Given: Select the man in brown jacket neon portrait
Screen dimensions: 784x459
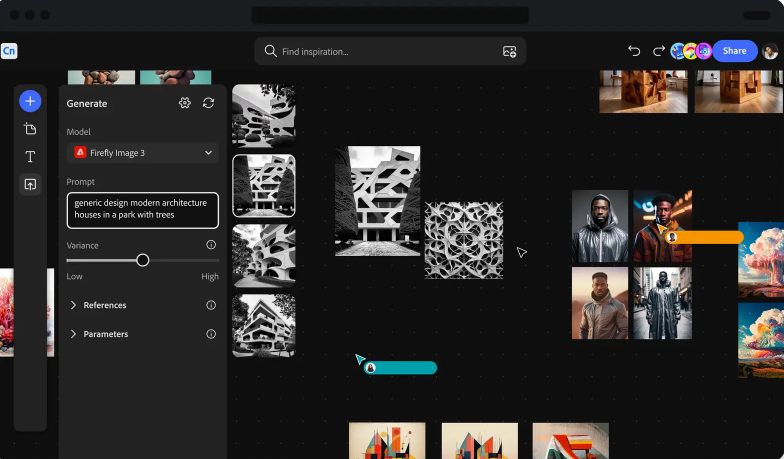Looking at the screenshot, I should [x=662, y=226].
